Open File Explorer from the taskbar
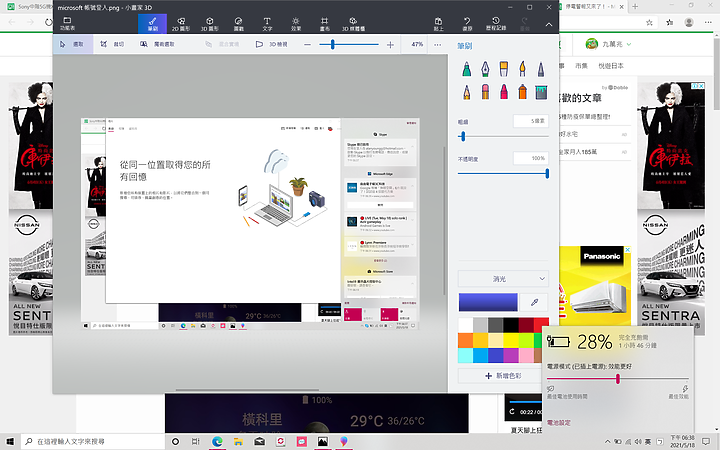720x450 pixels. (x=238, y=441)
